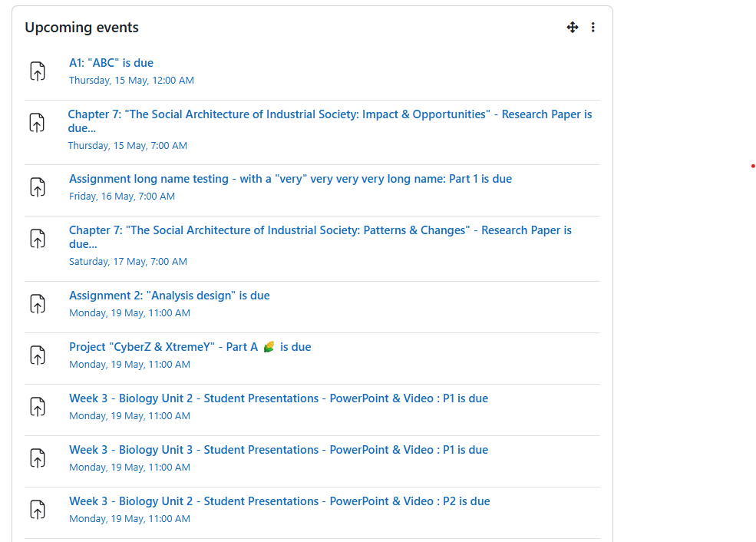Click the move block crosshair icon

coord(573,28)
